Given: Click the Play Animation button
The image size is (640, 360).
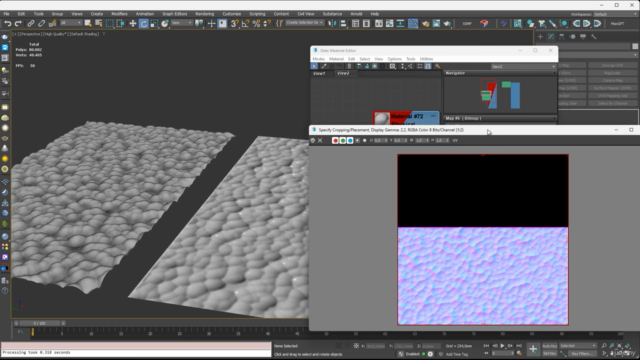Looking at the screenshot, I should click(x=502, y=346).
